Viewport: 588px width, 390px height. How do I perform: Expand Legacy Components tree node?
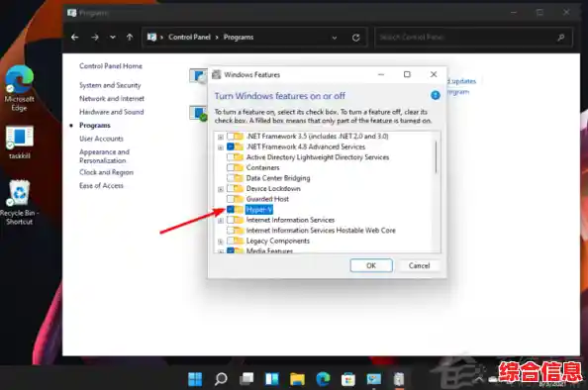click(x=221, y=242)
